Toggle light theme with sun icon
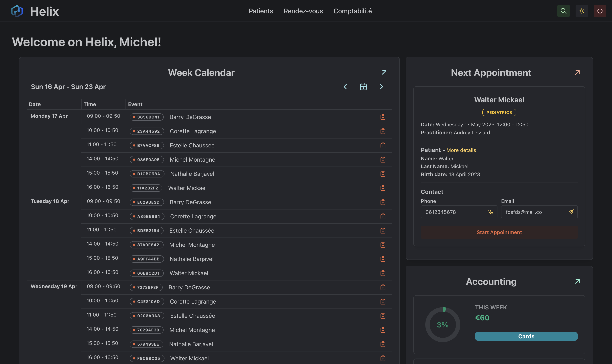 (581, 11)
